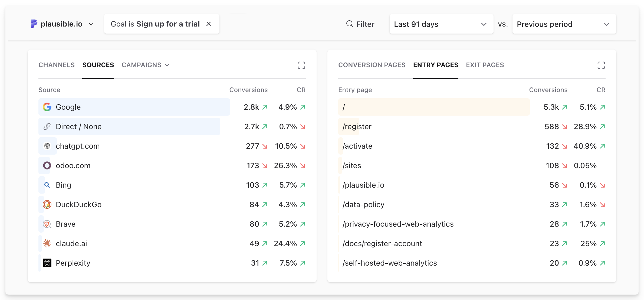Screen dimensions: 644x300
Task: Click the Plausible logo icon
Action: click(34, 24)
